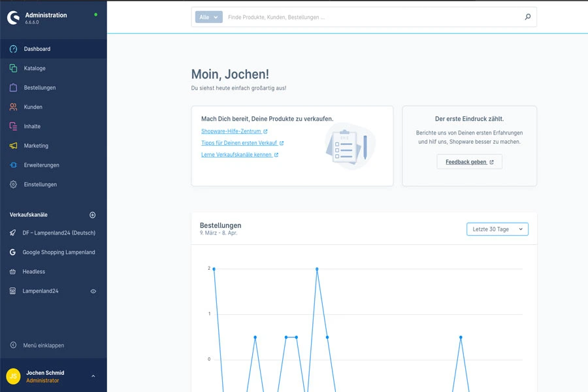Click the Menü einklappen arrow icon
The height and width of the screenshot is (392, 588).
[14, 345]
